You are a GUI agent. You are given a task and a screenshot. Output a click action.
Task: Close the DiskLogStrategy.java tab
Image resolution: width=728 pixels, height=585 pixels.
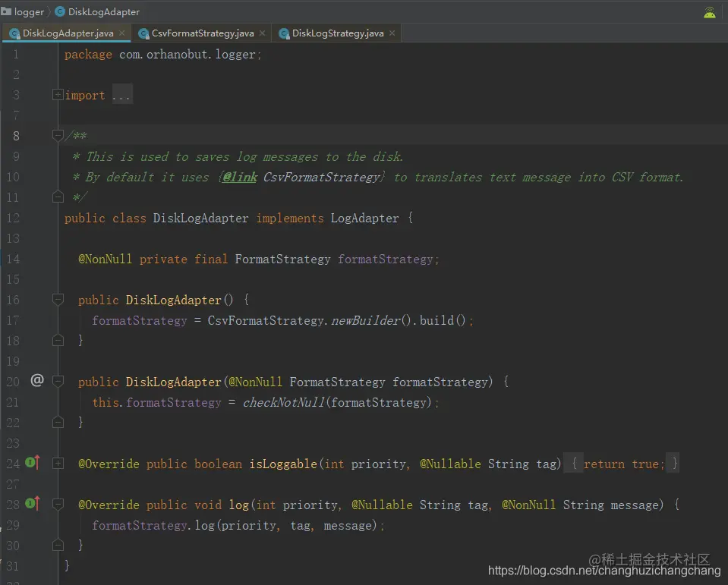[x=392, y=33]
